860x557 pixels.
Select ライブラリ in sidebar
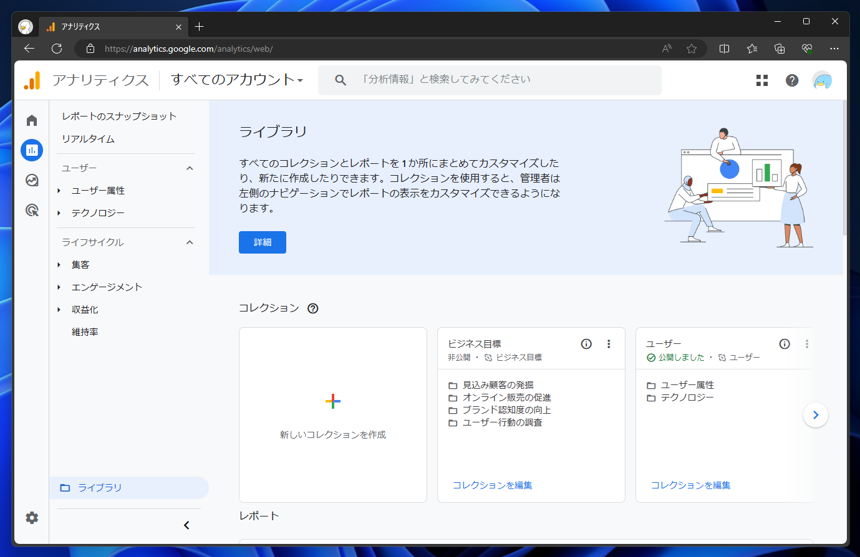129,488
